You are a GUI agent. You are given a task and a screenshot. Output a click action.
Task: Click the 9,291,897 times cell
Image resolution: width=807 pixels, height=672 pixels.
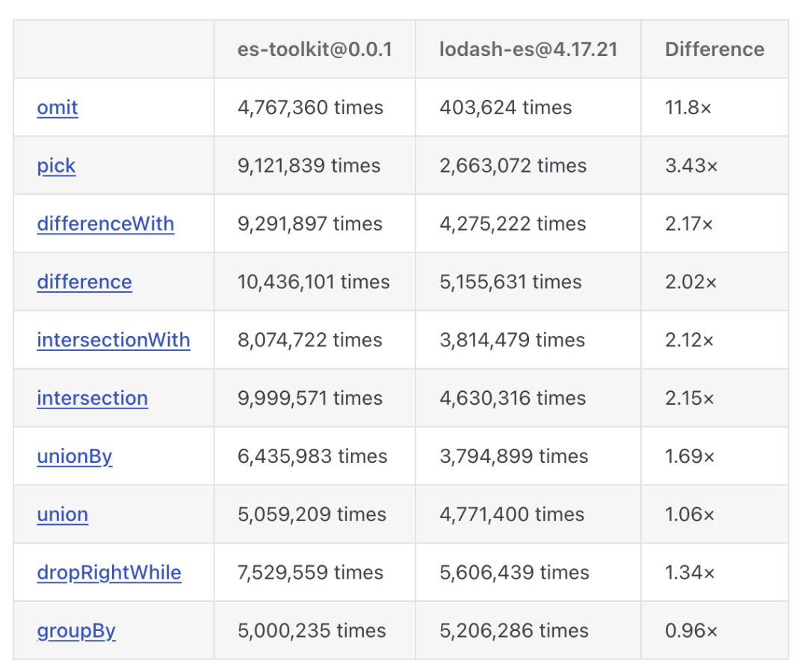click(315, 224)
